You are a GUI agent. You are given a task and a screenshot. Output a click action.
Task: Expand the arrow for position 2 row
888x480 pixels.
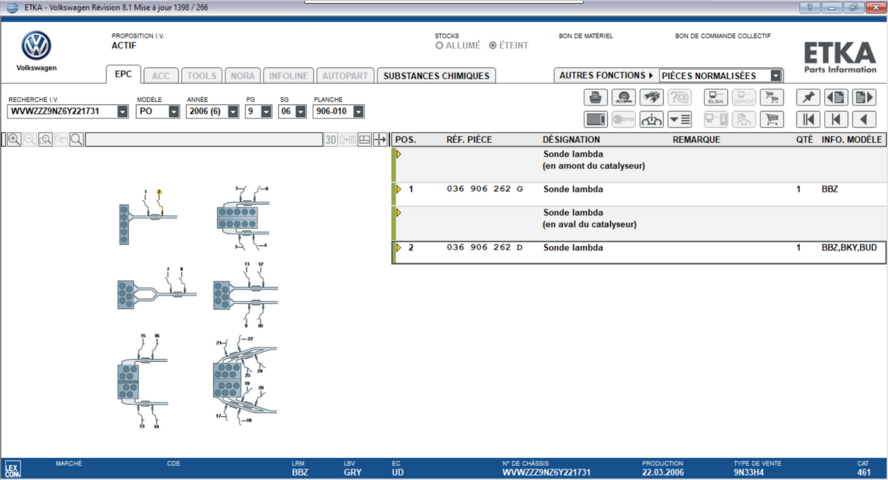[x=399, y=248]
